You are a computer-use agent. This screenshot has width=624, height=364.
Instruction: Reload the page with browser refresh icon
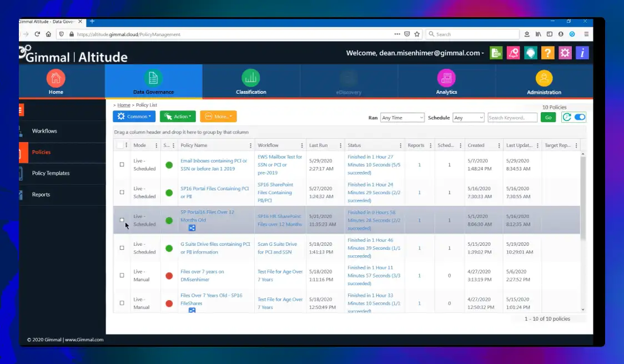[37, 34]
